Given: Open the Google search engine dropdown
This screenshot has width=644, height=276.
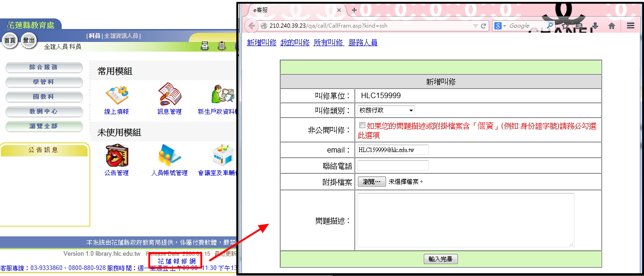Looking at the screenshot, I should pyautogui.click(x=501, y=26).
